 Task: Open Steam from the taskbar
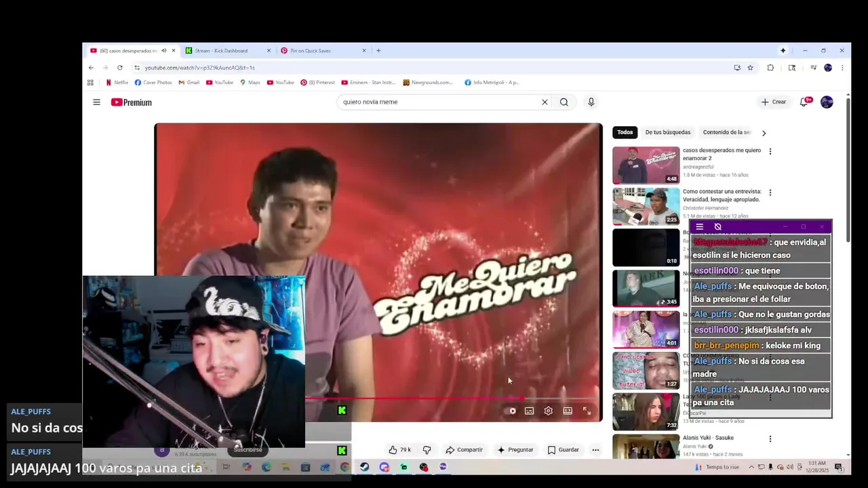coord(365,467)
